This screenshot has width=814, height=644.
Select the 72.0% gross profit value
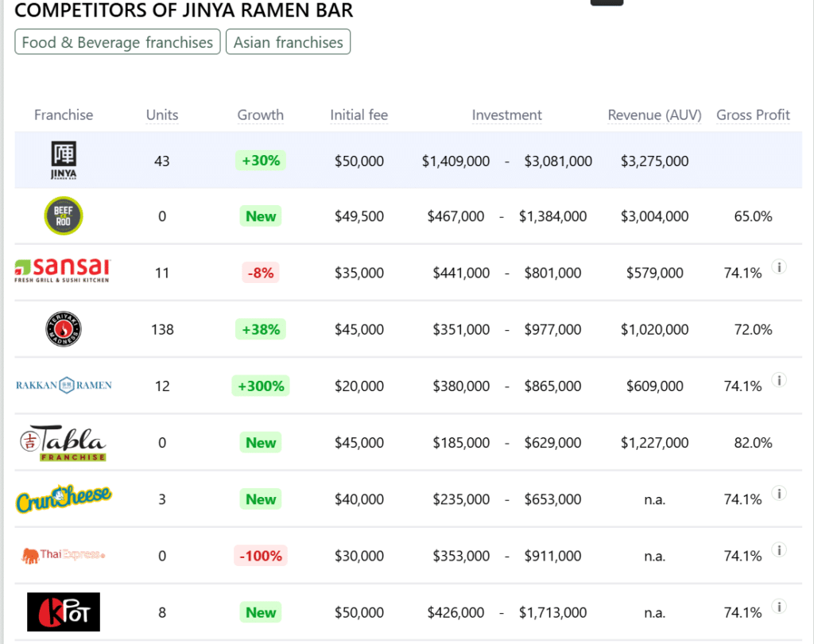click(754, 329)
